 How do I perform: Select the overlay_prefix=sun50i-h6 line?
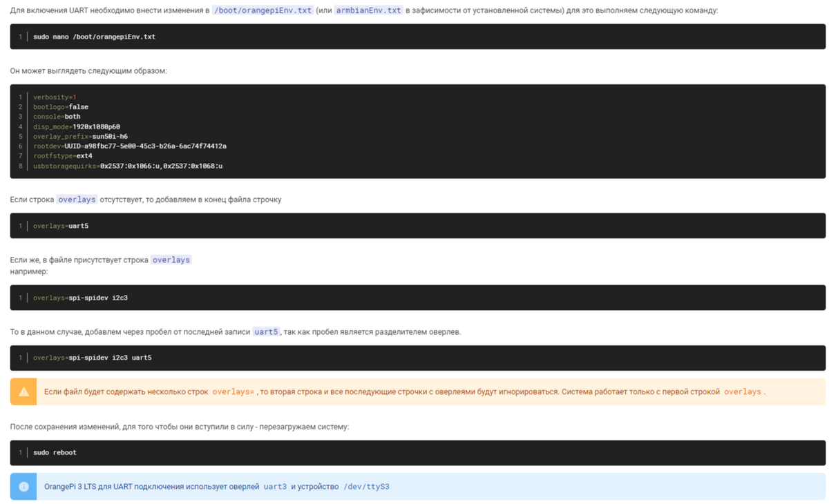(80, 137)
